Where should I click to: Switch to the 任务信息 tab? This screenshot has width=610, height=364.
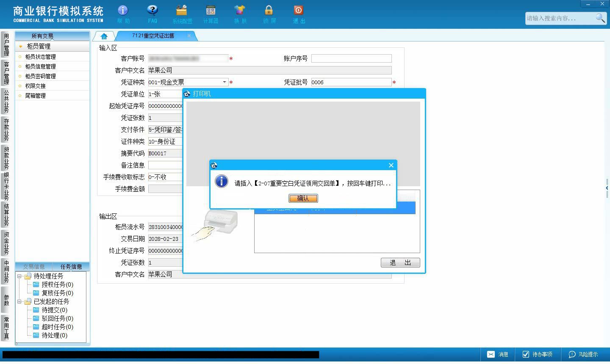(x=71, y=267)
